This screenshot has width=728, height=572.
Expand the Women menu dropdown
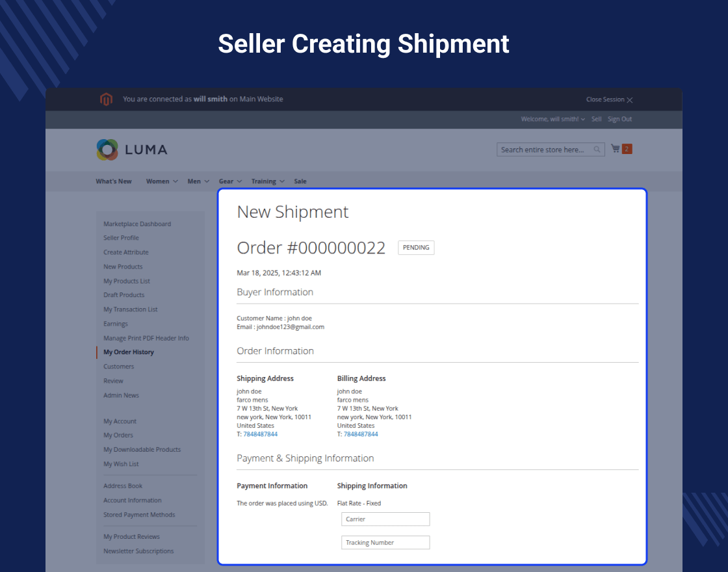pos(162,181)
